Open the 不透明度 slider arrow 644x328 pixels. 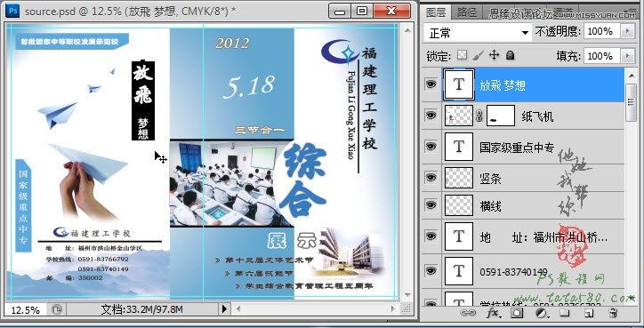click(627, 31)
